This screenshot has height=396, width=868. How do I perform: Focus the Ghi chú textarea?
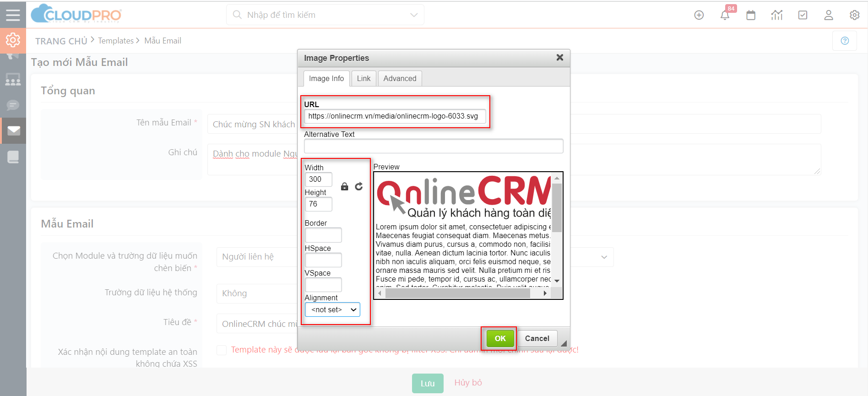(x=514, y=159)
